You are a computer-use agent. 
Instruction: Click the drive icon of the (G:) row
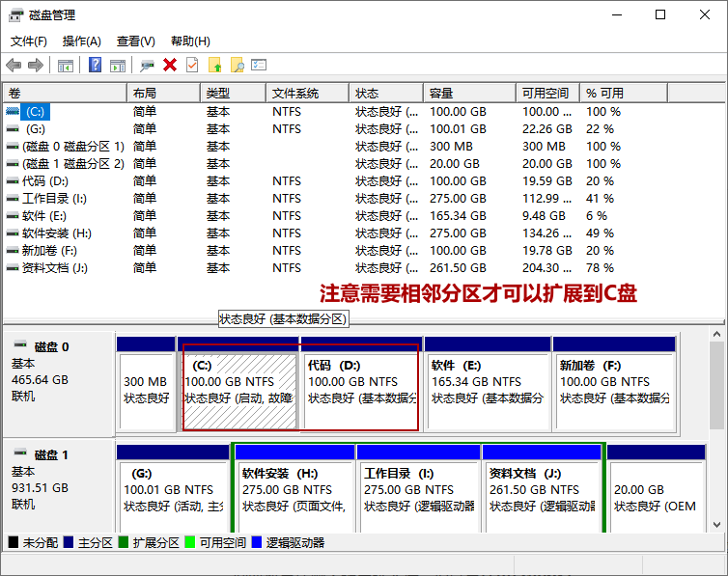tap(13, 129)
